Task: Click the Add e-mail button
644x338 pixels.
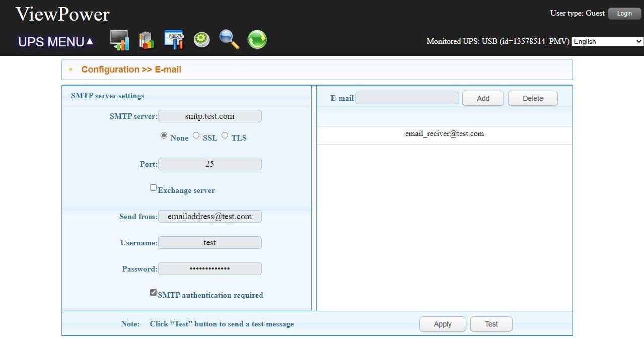Action: point(483,98)
